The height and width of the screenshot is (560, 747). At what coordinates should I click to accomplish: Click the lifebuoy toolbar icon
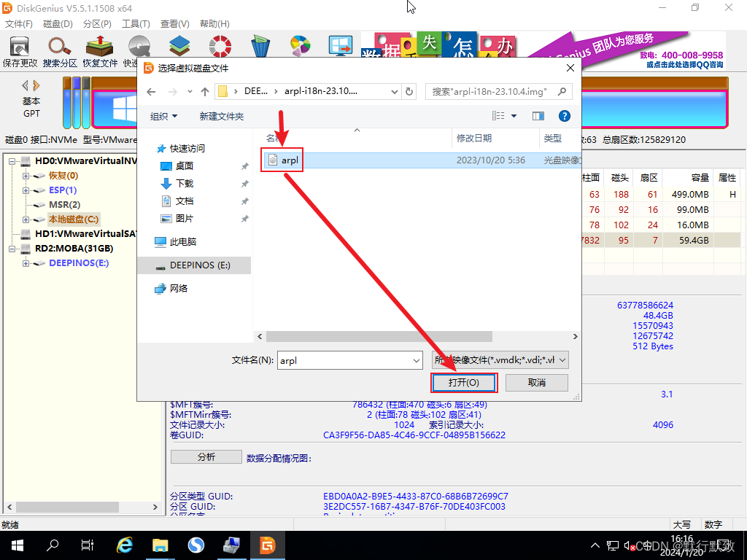click(x=220, y=47)
